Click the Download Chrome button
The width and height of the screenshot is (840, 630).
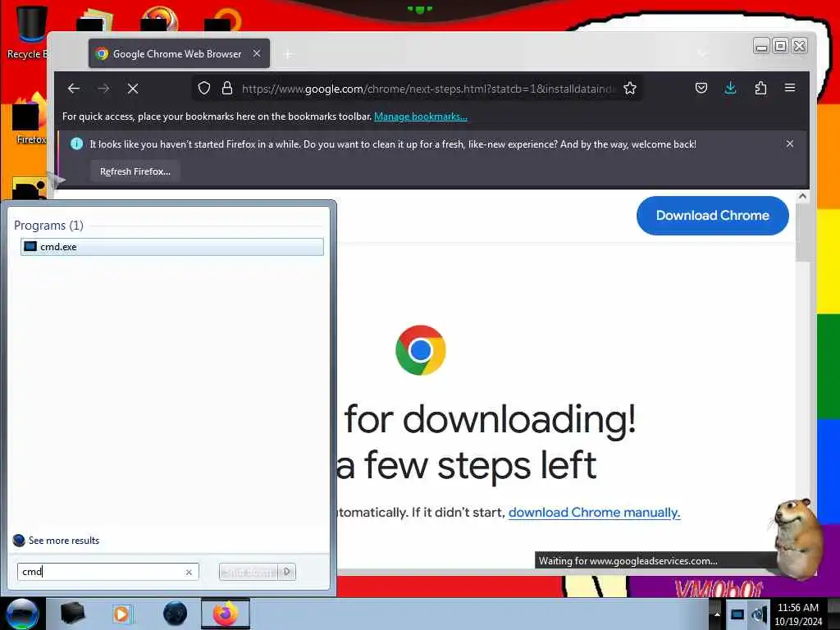click(x=713, y=216)
